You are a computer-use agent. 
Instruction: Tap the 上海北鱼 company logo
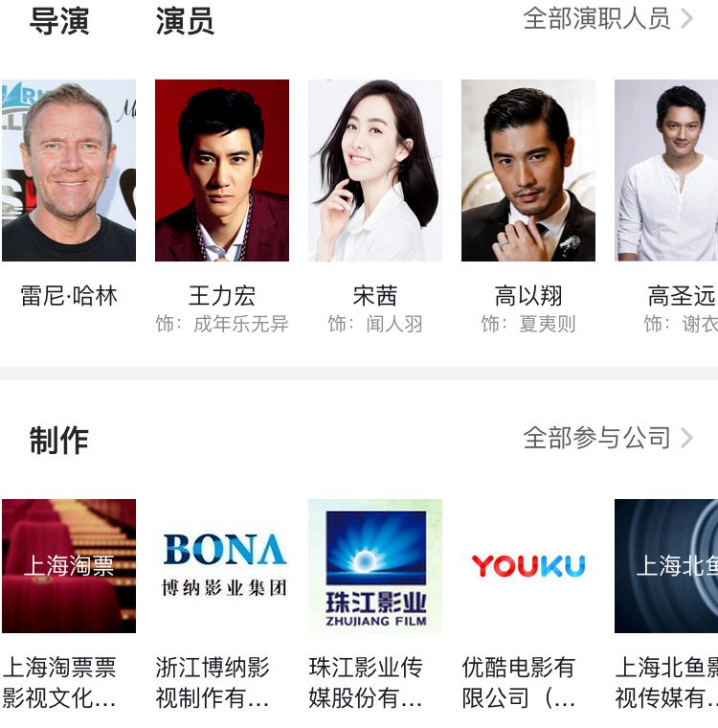pos(666,566)
